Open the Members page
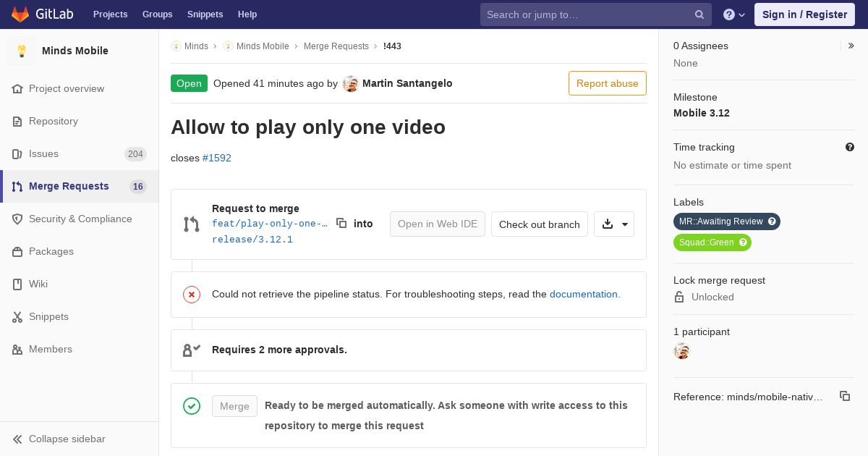 tap(51, 350)
